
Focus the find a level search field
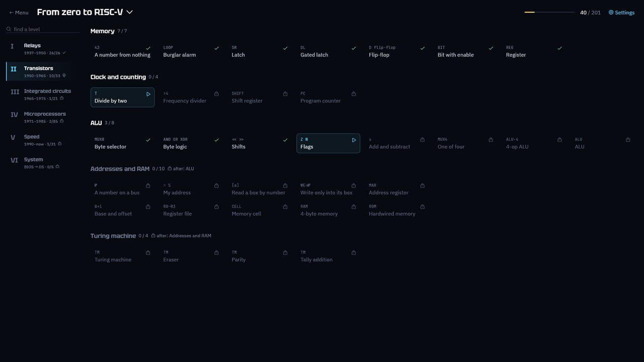43,29
